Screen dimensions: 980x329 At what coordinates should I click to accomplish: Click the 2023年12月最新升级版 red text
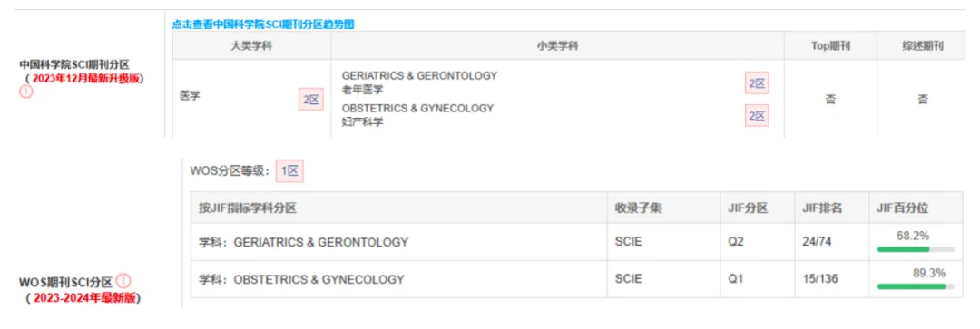[x=87, y=78]
